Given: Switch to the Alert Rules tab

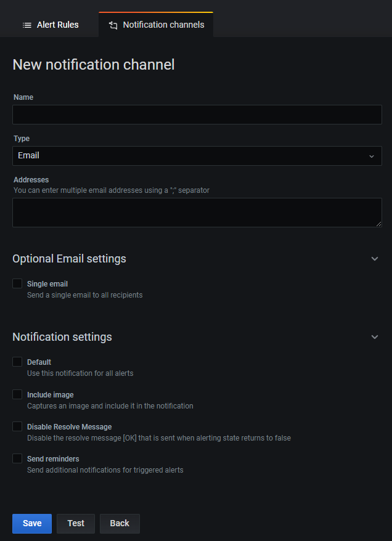Looking at the screenshot, I should tap(51, 25).
